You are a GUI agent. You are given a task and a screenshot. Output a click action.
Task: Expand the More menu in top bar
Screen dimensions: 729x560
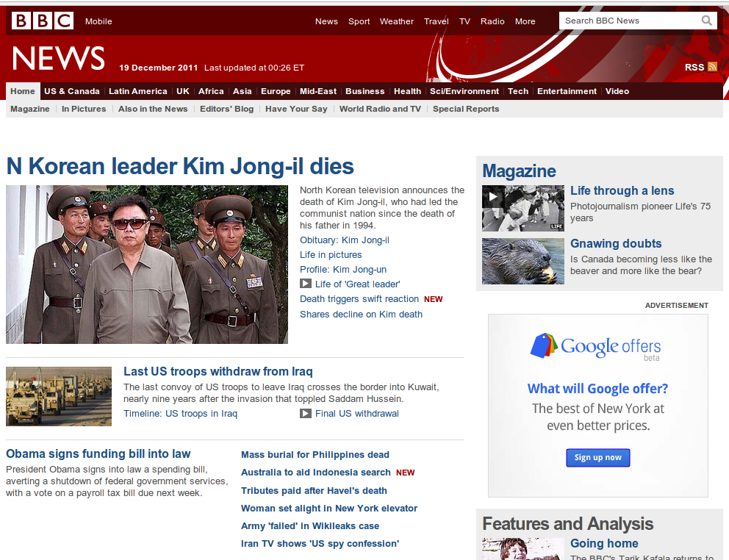(x=525, y=21)
